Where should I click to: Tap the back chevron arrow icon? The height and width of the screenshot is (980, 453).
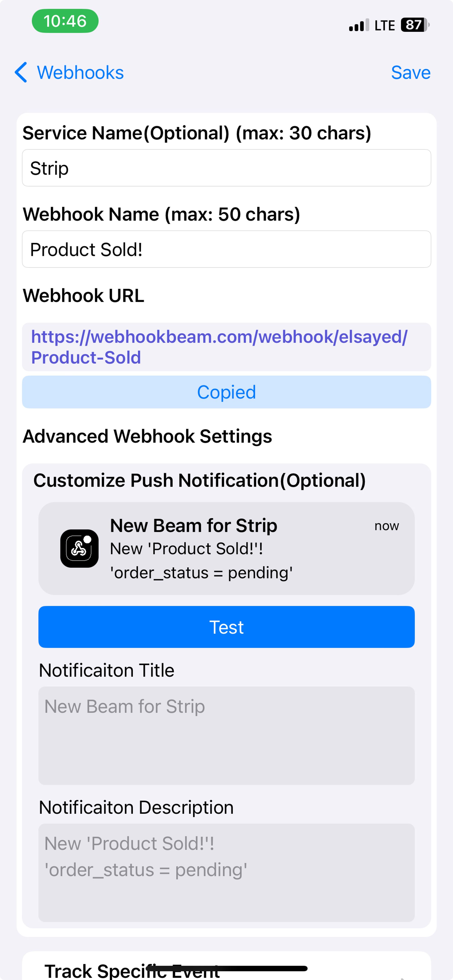21,72
